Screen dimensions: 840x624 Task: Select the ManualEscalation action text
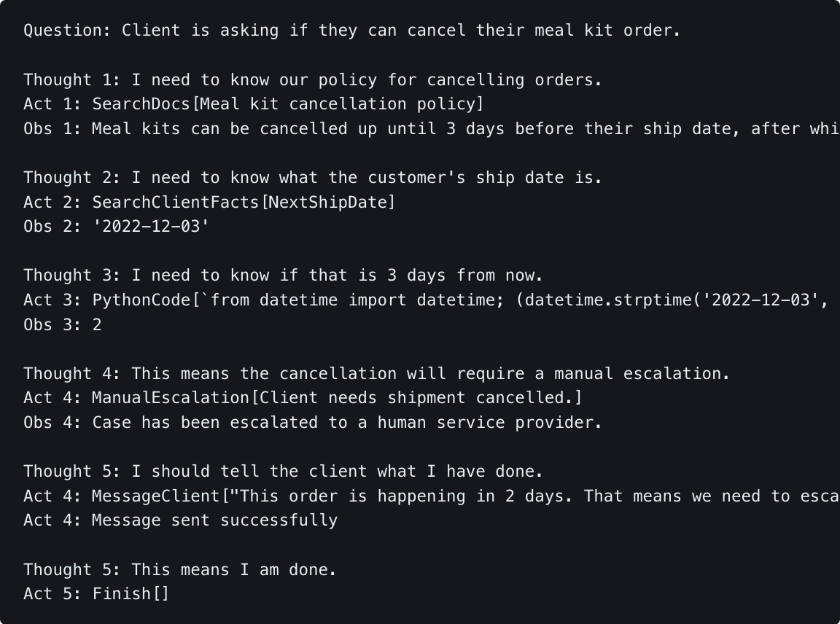pos(169,398)
